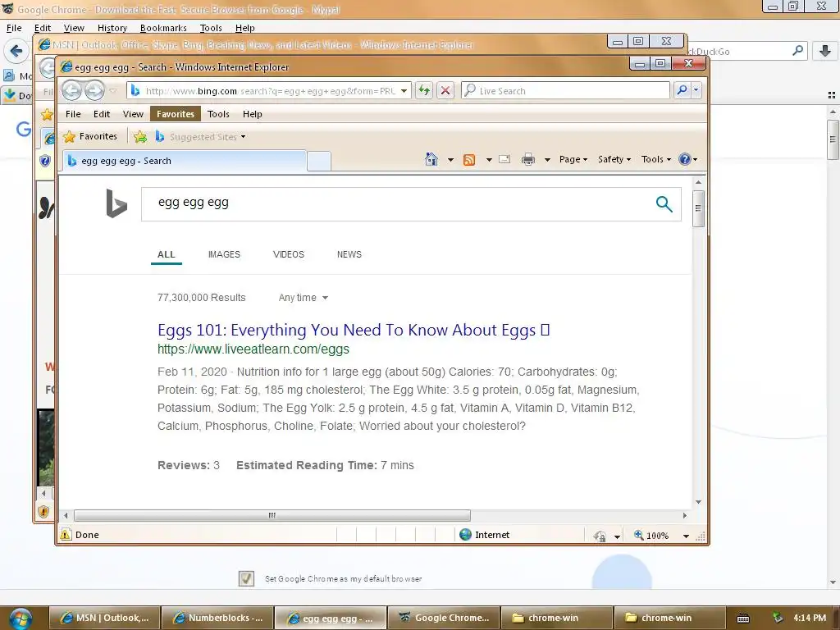Screen dimensions: 840x630
Task: Expand the zoom level dropdown arrow
Action: pos(686,536)
